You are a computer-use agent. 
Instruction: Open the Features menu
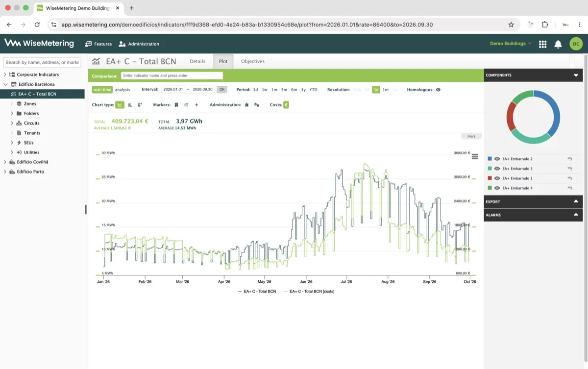click(98, 44)
